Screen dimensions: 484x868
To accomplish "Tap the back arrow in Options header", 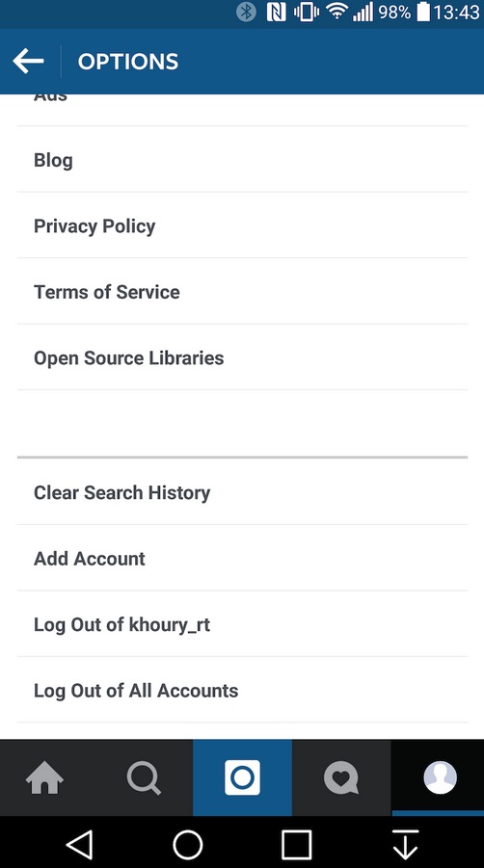I will click(28, 61).
